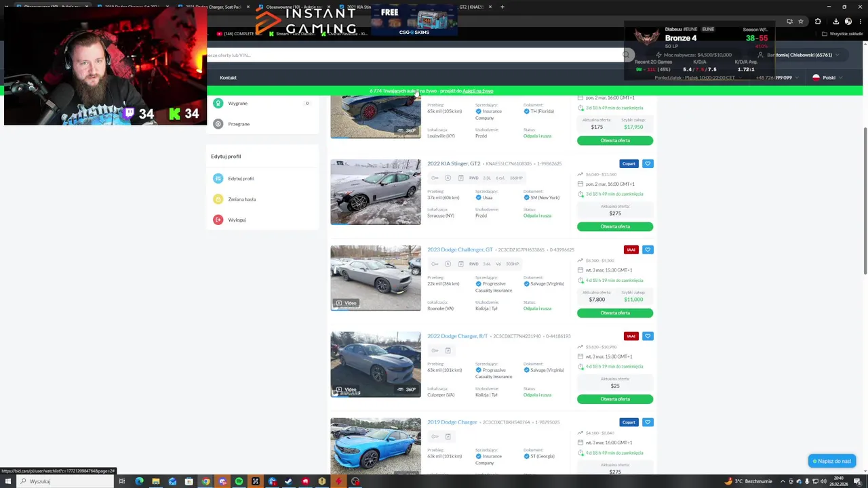
Task: Toggle favorite heart on KIA Stinger listing
Action: pos(648,163)
